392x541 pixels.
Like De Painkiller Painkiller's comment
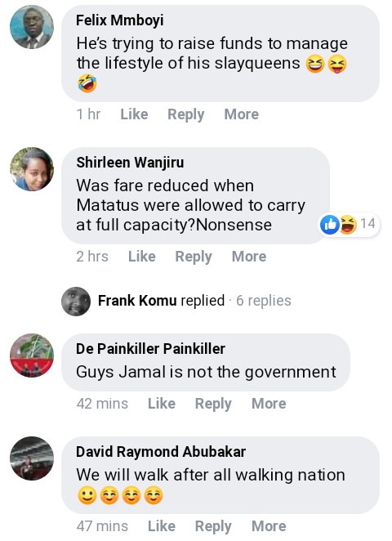point(162,404)
